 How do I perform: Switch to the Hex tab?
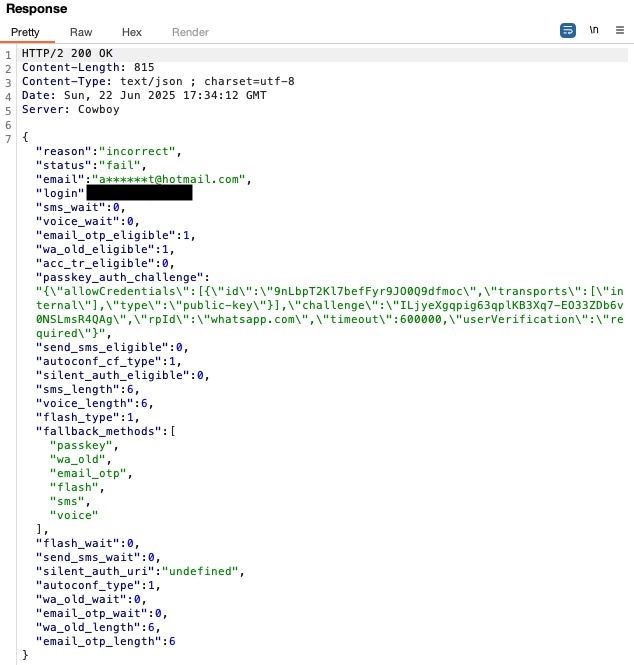click(x=132, y=32)
